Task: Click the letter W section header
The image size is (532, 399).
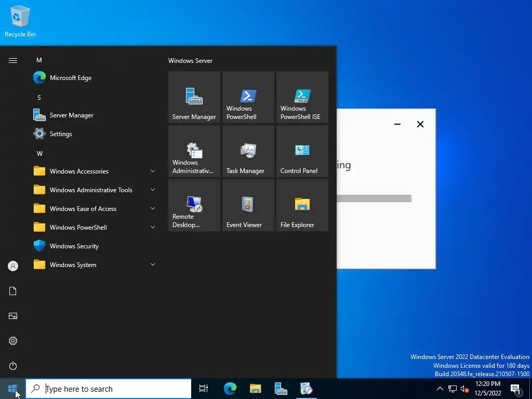Action: pyautogui.click(x=39, y=153)
